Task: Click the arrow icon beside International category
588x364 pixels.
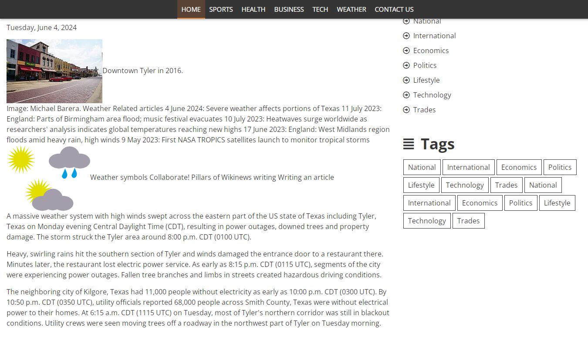Action: pos(406,36)
